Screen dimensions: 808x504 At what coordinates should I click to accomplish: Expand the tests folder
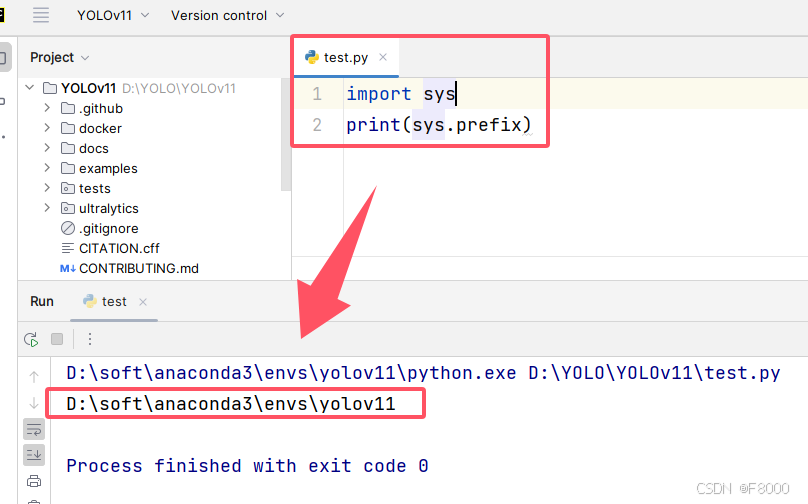click(x=47, y=188)
